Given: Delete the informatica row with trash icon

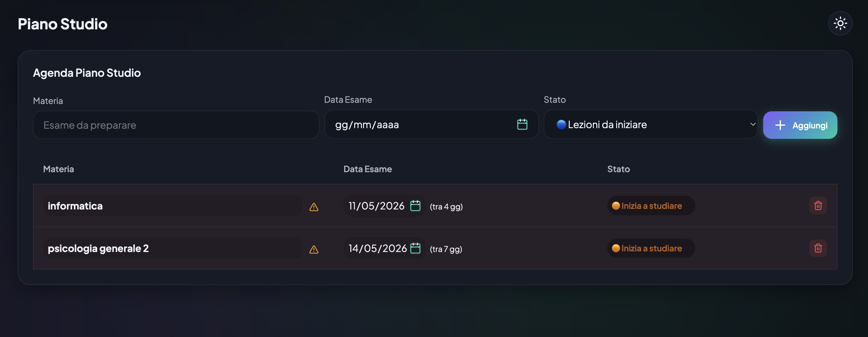Looking at the screenshot, I should coord(818,206).
